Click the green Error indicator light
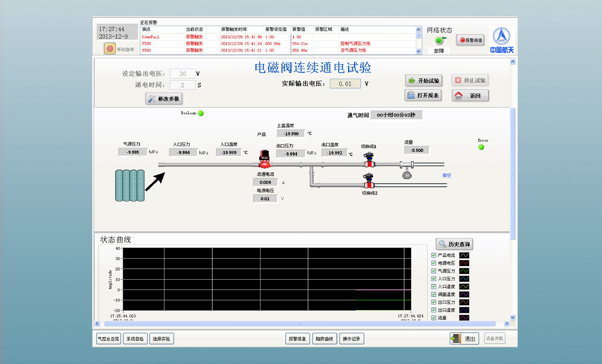The image size is (602, 364). 481,147
